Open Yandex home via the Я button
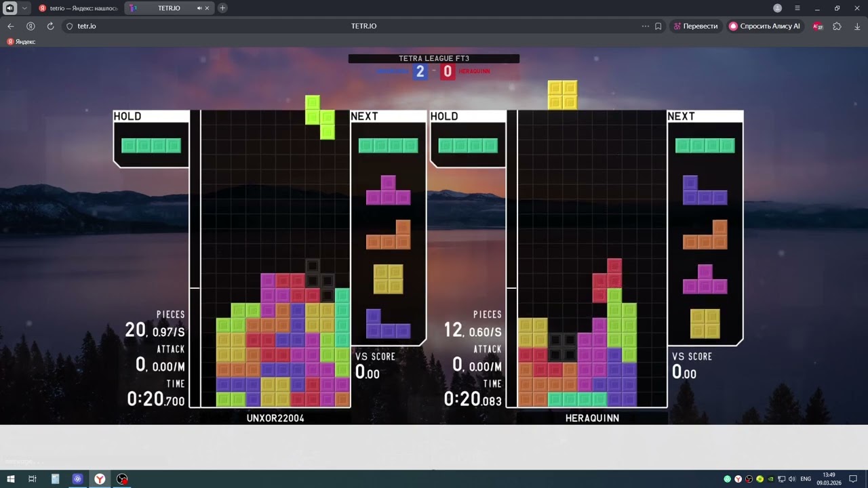Viewport: 868px width, 488px height. tap(31, 26)
